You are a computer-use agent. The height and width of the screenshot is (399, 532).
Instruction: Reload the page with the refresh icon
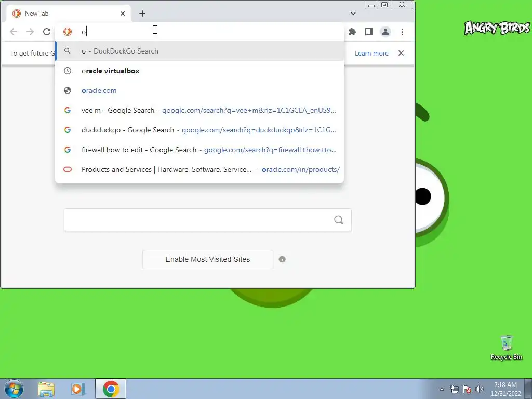[47, 32]
